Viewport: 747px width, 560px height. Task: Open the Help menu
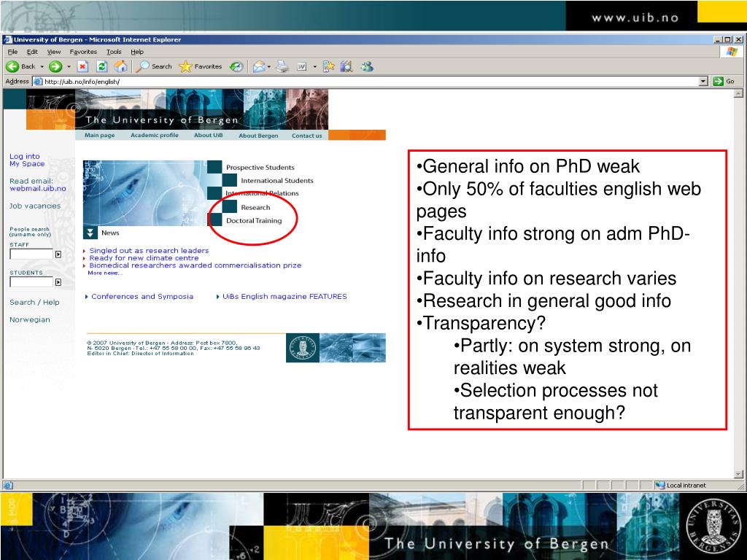tap(137, 52)
